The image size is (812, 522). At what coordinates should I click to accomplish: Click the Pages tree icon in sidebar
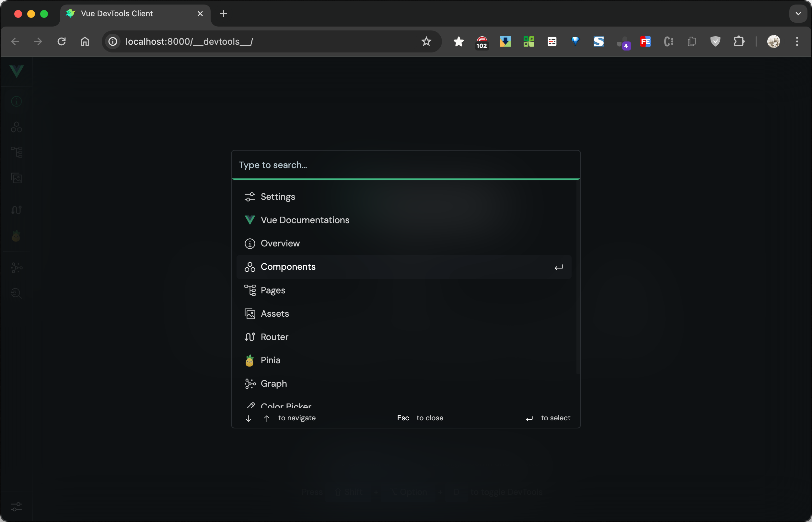tap(16, 152)
